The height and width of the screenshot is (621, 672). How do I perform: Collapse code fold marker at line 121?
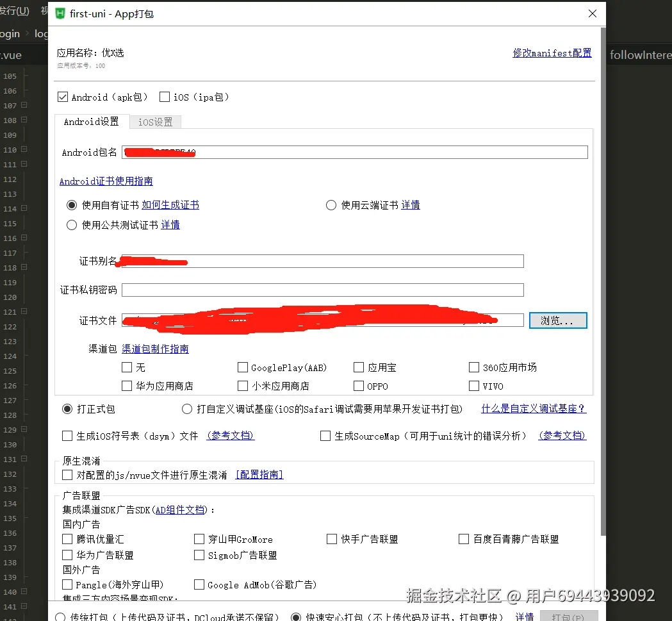(x=24, y=311)
